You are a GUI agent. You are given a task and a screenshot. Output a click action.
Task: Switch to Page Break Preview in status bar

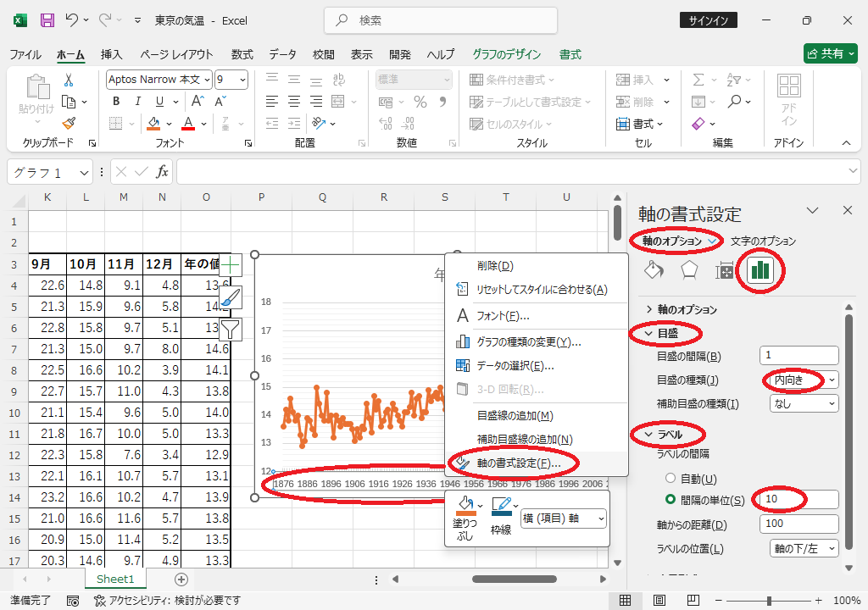click(693, 600)
